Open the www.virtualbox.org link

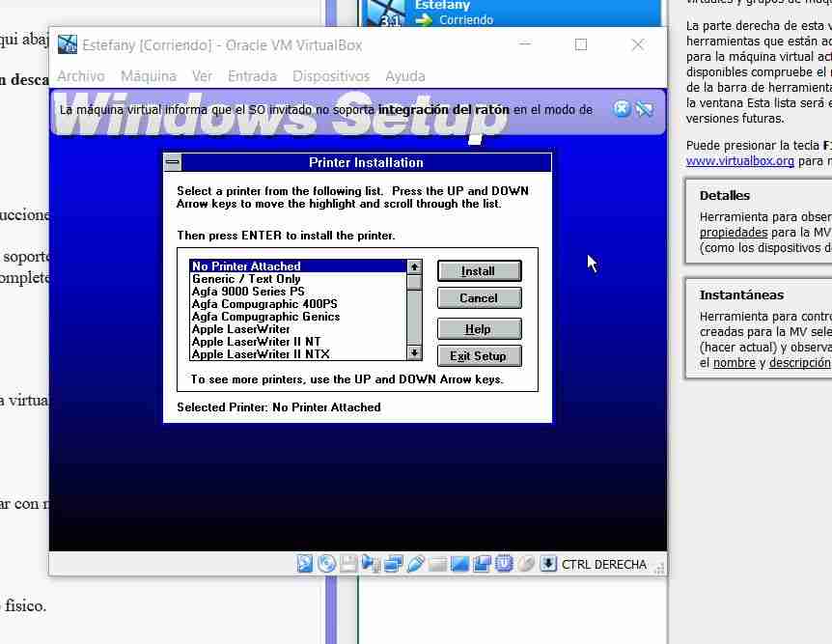(x=739, y=161)
